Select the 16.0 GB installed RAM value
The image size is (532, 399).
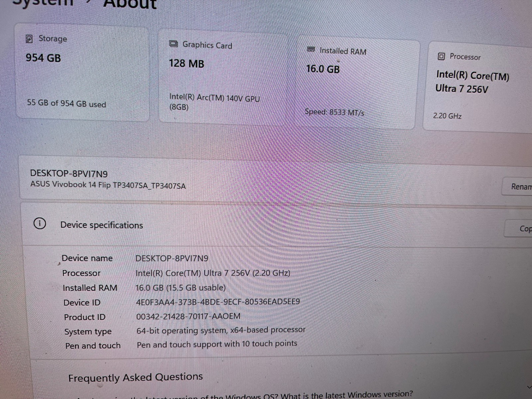323,69
